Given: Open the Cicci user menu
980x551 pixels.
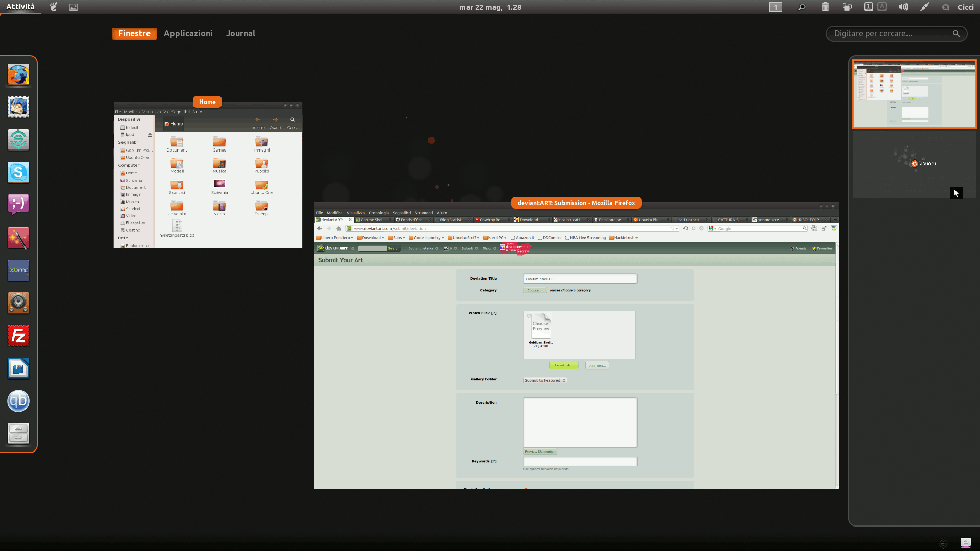Looking at the screenshot, I should [x=966, y=7].
